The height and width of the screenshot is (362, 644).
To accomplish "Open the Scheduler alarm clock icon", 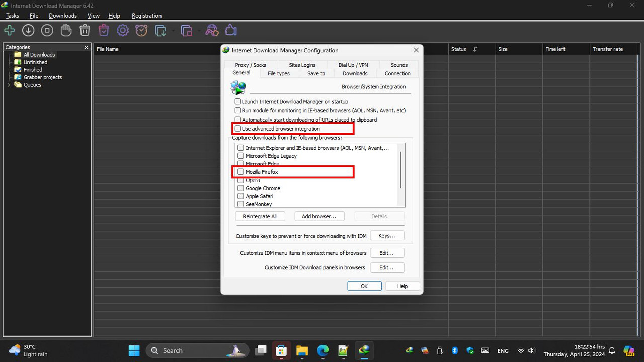I will pyautogui.click(x=142, y=31).
